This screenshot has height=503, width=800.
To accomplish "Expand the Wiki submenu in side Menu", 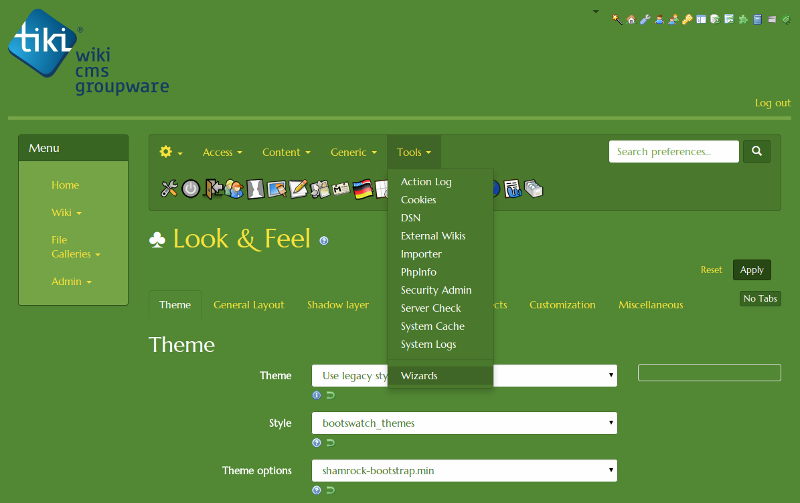I will click(x=66, y=213).
